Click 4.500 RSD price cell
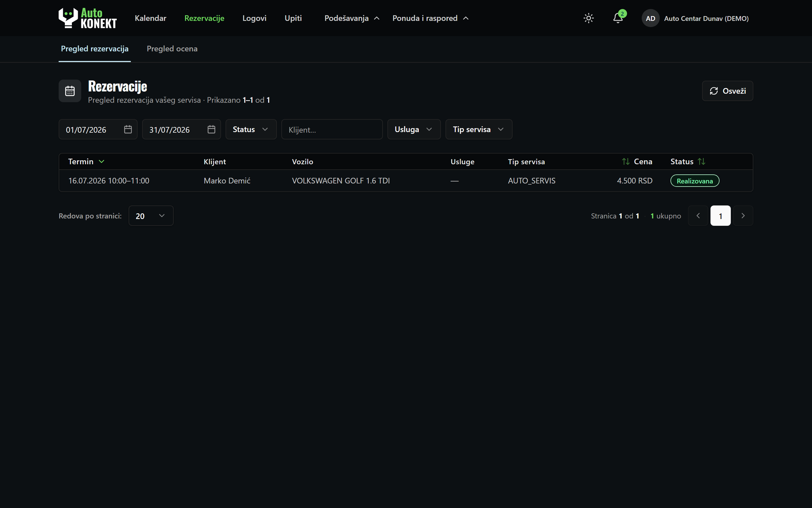Viewport: 812px width, 508px height. click(x=634, y=181)
